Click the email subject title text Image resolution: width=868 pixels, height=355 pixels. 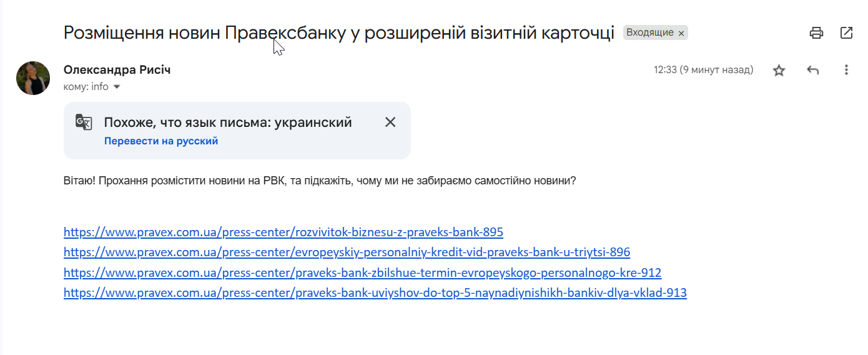pos(339,32)
